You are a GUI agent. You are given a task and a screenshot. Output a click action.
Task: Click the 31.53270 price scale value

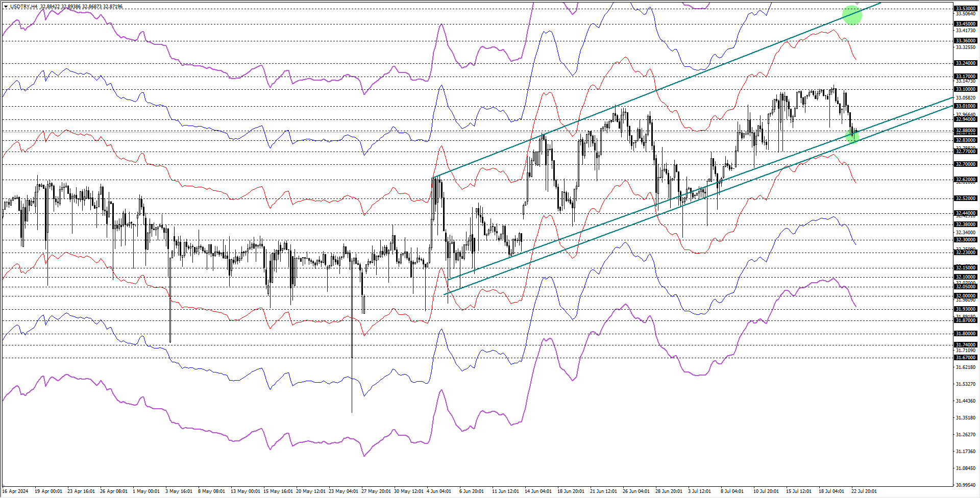[x=965, y=384]
